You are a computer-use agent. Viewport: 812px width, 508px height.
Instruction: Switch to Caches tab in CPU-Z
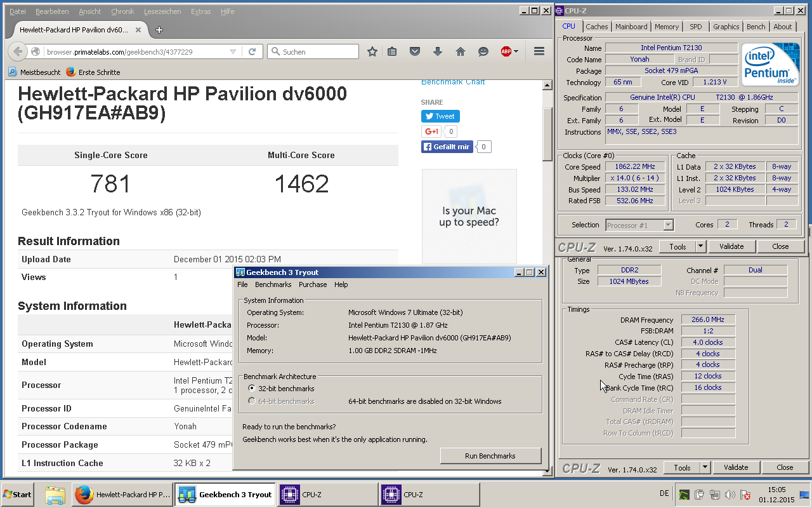tap(597, 27)
